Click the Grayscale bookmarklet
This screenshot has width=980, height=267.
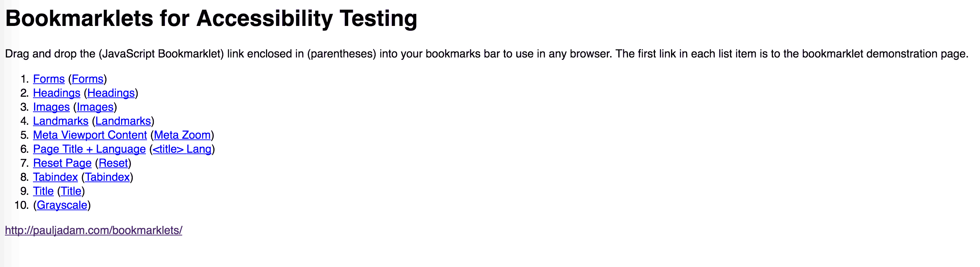coord(62,205)
